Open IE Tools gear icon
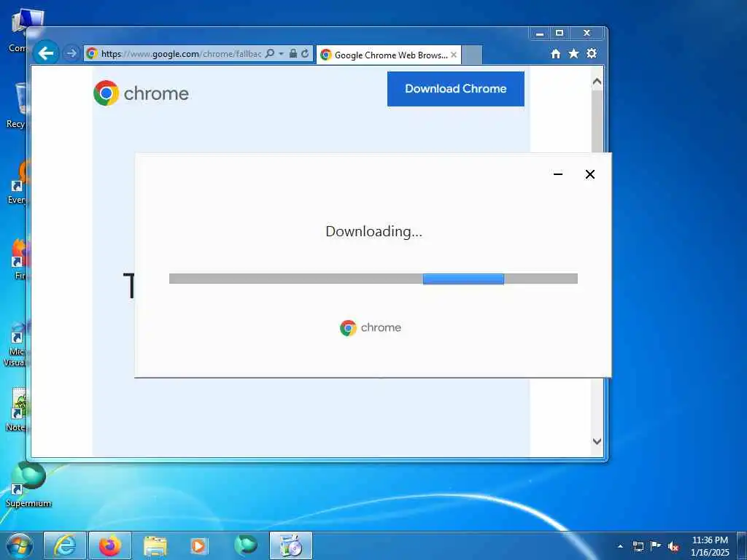Screen dimensions: 747x560 pos(592,53)
